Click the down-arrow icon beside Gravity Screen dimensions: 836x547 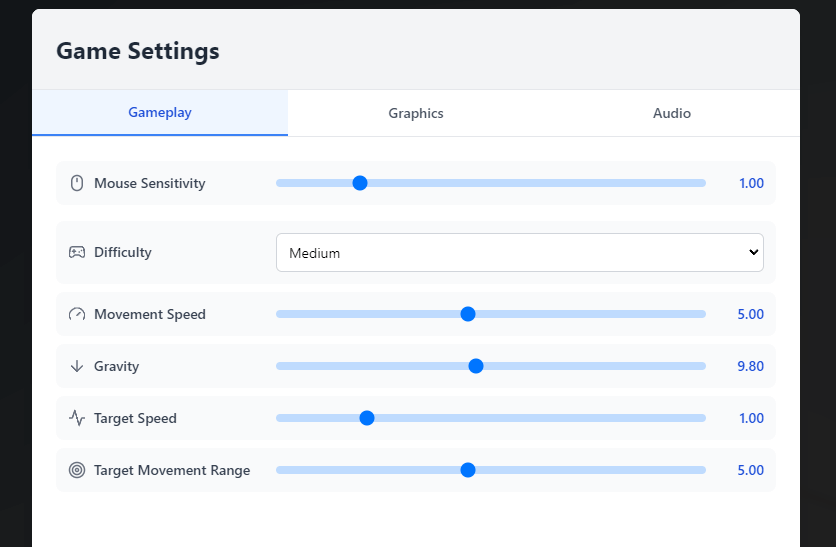[x=77, y=366]
